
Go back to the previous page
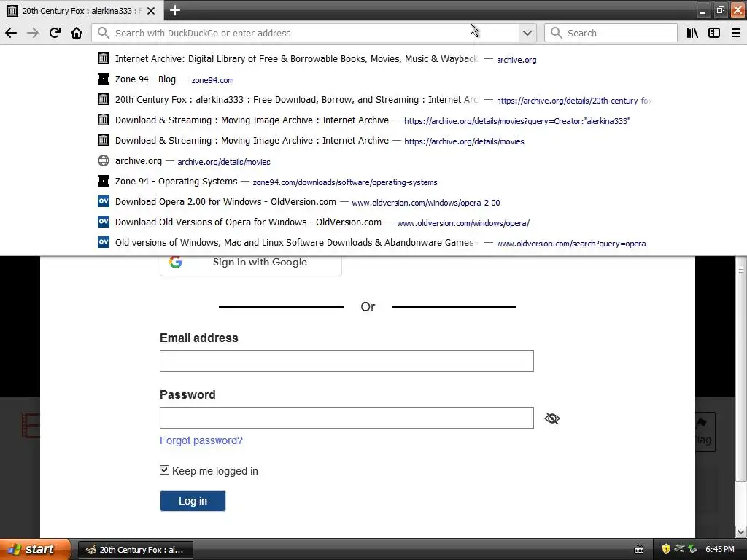[x=11, y=33]
